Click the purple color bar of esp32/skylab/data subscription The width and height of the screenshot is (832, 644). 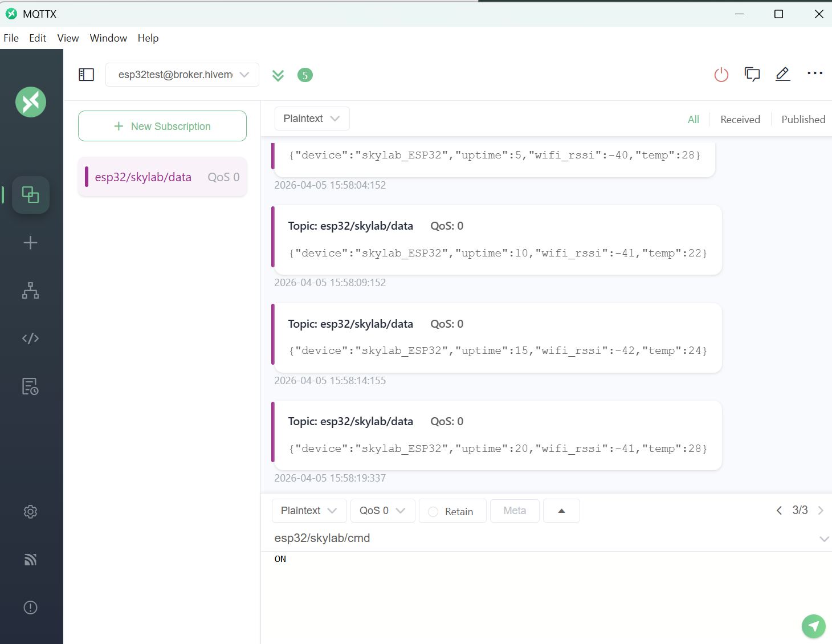coord(87,177)
